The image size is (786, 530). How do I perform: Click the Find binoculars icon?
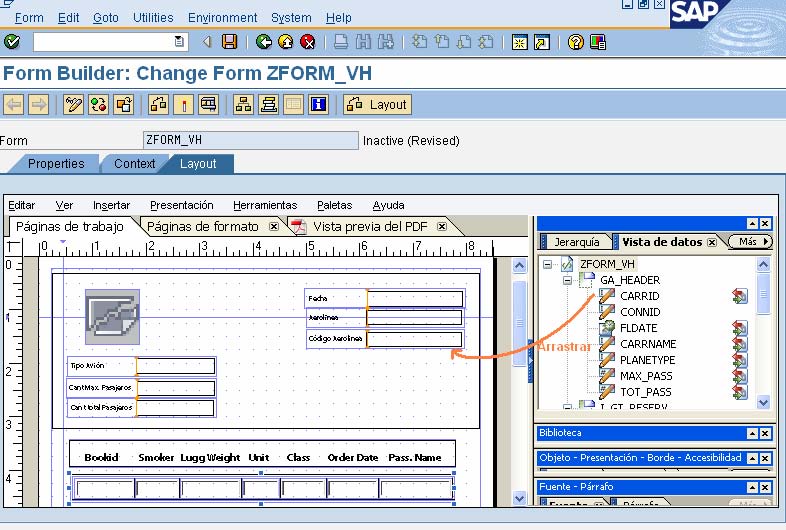click(363, 42)
